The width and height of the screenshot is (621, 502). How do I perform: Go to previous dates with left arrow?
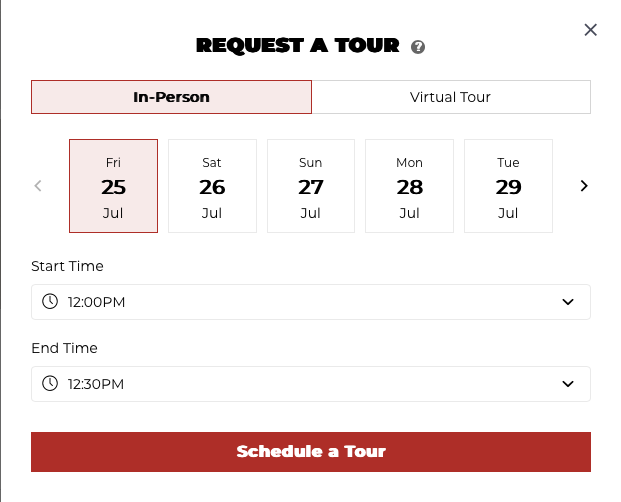pos(38,186)
